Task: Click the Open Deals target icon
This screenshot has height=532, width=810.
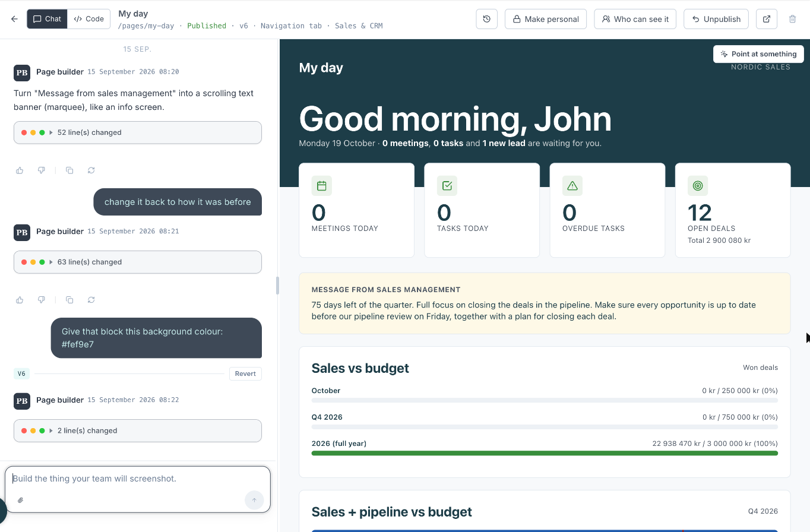Action: pyautogui.click(x=697, y=186)
